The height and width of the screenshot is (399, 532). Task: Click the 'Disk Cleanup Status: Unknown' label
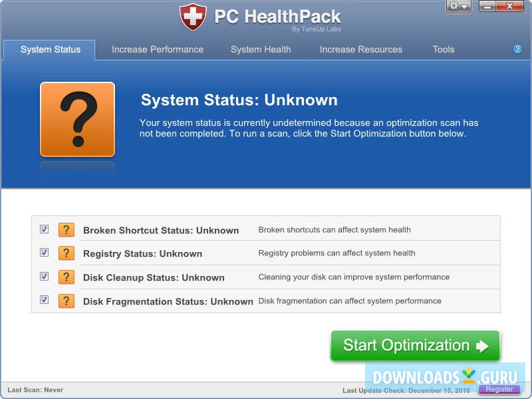point(154,277)
